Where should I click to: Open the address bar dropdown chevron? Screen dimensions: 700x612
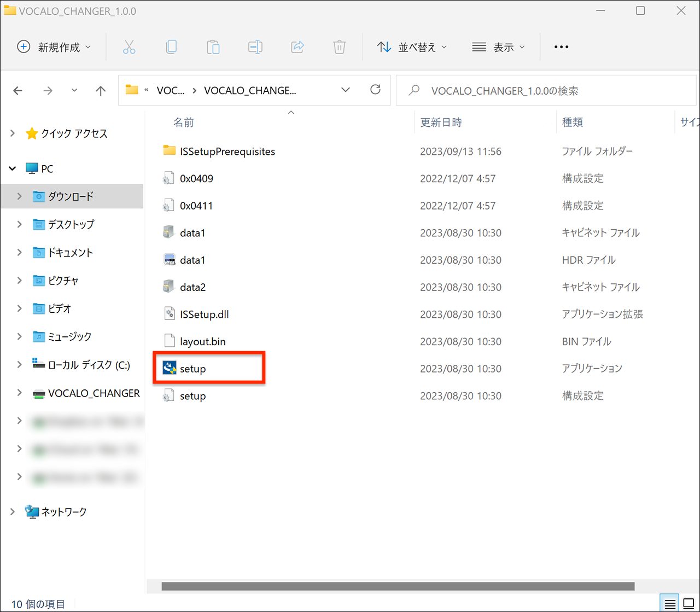345,90
